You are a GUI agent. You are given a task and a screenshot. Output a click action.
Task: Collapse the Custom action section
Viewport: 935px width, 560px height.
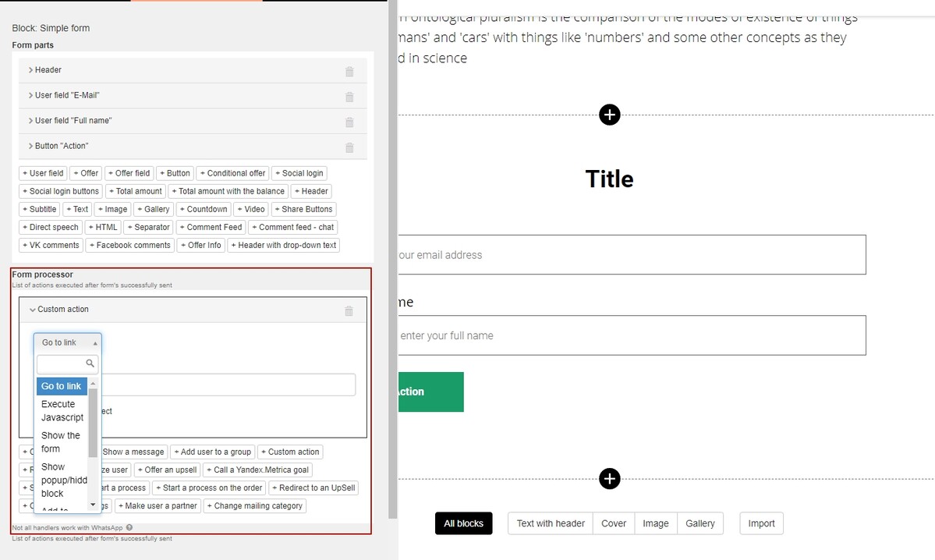click(x=33, y=308)
